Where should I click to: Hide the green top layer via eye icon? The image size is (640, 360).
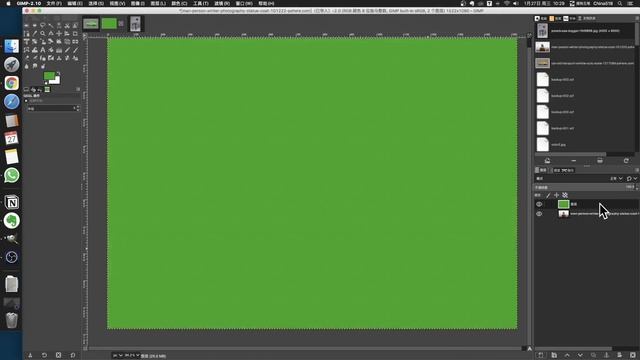click(539, 204)
